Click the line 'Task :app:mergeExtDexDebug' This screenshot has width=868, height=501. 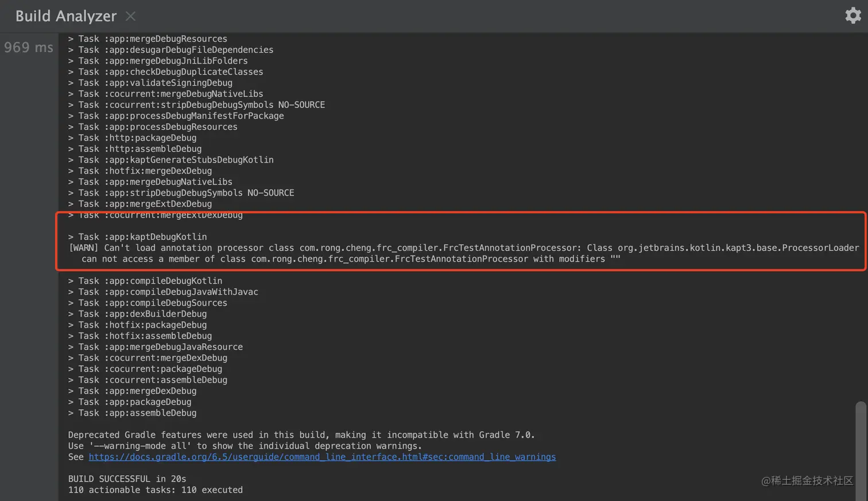point(140,204)
